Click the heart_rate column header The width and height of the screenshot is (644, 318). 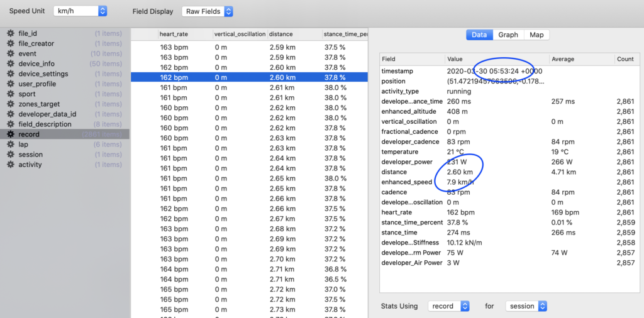(x=174, y=33)
